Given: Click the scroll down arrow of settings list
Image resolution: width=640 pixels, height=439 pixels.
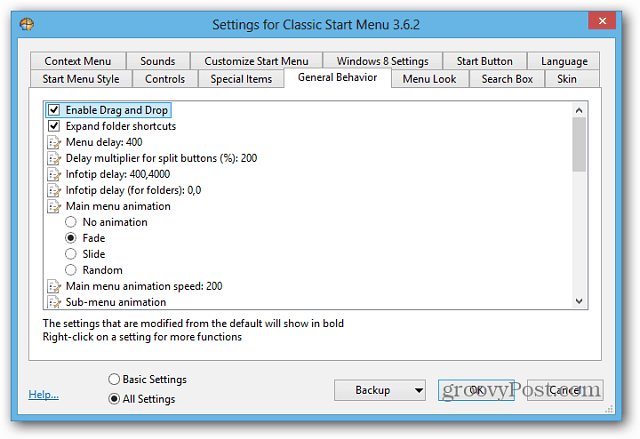Looking at the screenshot, I should tap(579, 301).
